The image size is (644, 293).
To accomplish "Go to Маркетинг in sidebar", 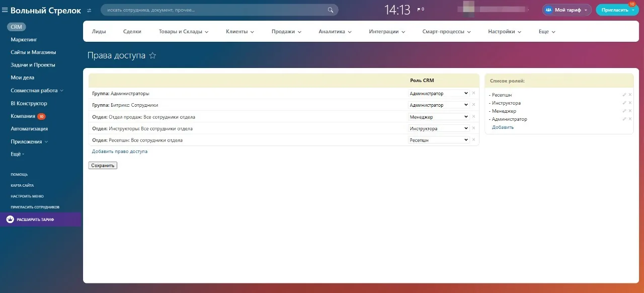I will click(x=24, y=39).
